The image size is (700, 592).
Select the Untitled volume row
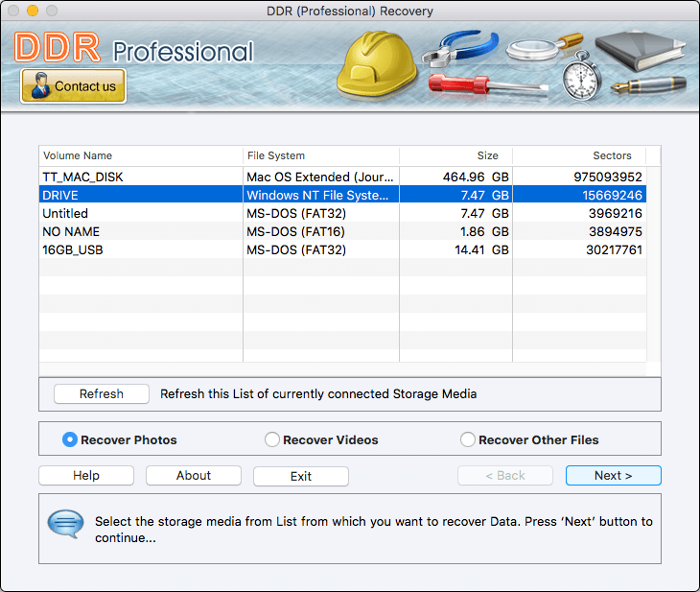(x=342, y=214)
